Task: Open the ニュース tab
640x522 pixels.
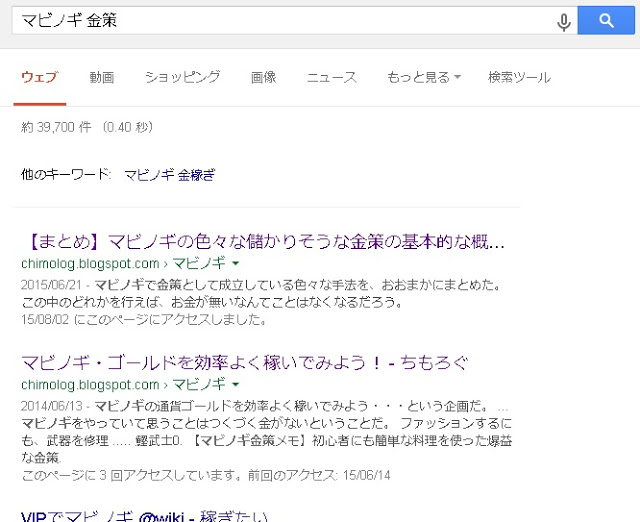Action: pos(331,77)
